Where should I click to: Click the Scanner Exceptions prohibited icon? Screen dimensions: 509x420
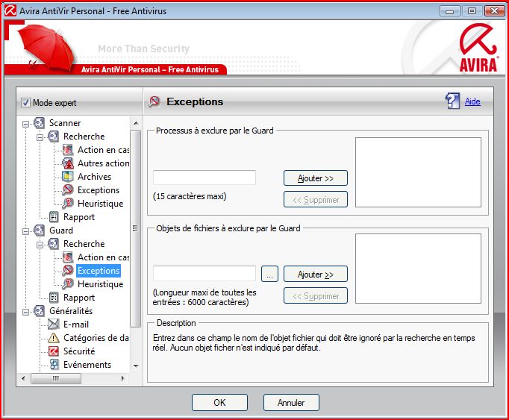coord(67,190)
